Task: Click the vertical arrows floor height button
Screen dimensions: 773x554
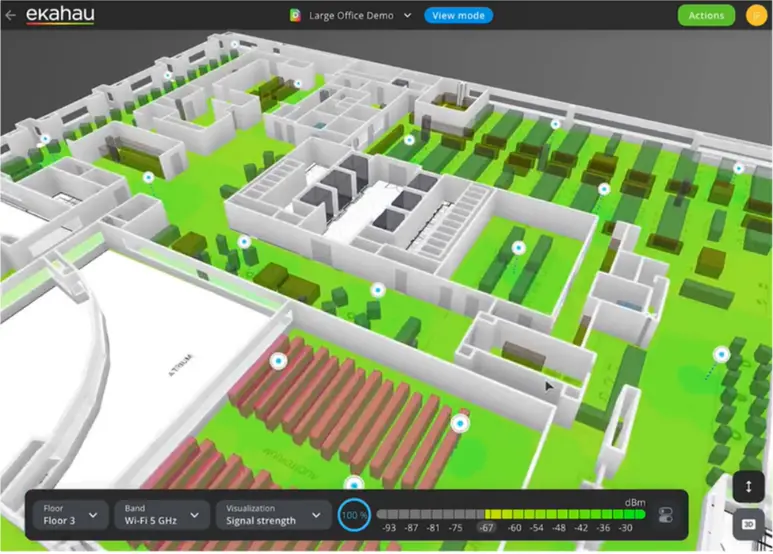Action: coord(748,487)
